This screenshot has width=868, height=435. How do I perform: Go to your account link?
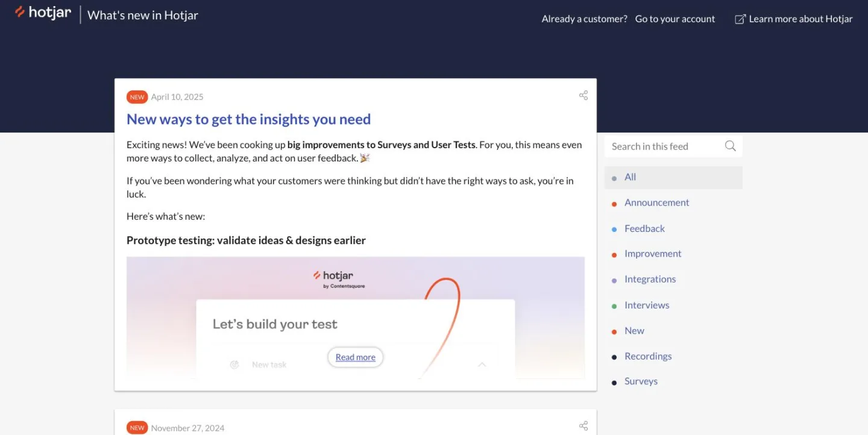tap(675, 19)
